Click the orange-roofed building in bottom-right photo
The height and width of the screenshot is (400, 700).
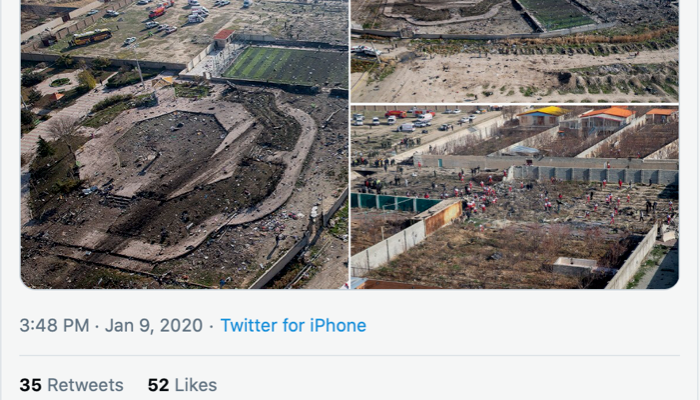point(606,117)
